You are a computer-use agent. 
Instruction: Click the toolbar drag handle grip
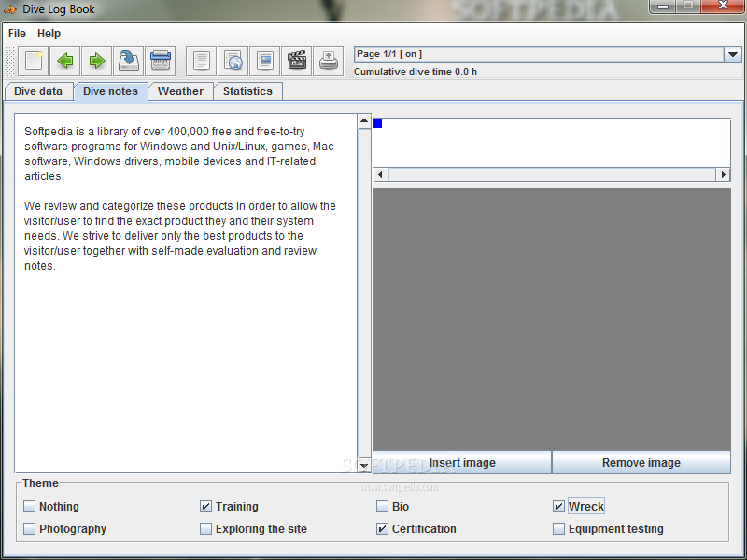(9, 61)
